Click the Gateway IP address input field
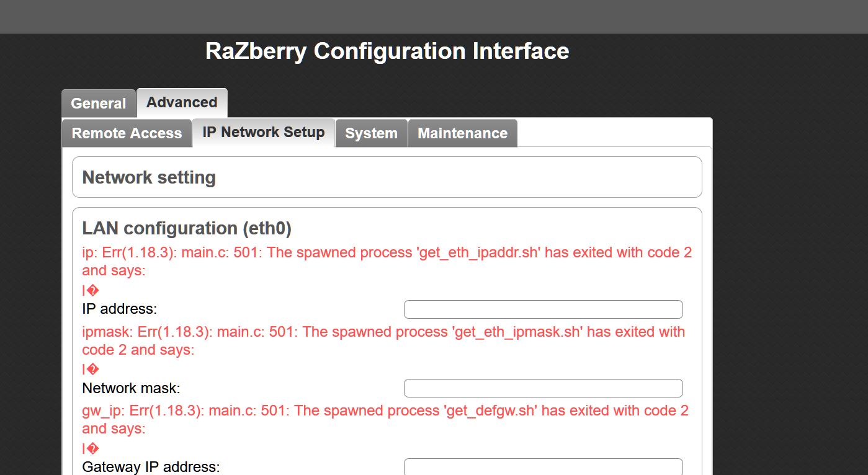This screenshot has width=868, height=475. [543, 467]
